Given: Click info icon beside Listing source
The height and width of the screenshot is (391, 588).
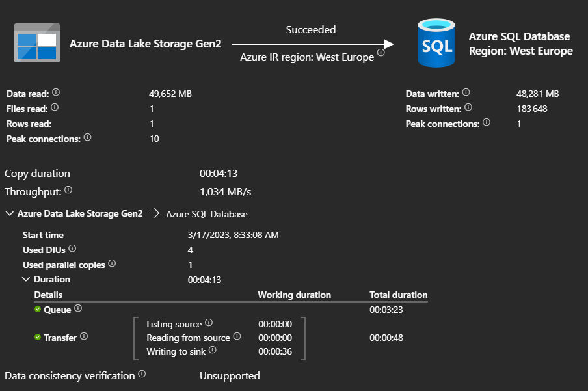Looking at the screenshot, I should [x=209, y=323].
